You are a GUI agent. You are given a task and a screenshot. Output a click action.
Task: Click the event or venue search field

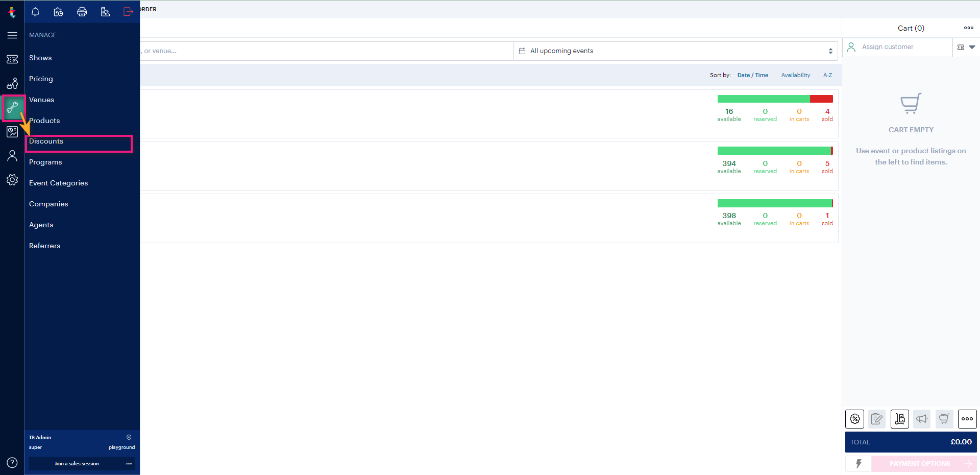[x=327, y=51]
